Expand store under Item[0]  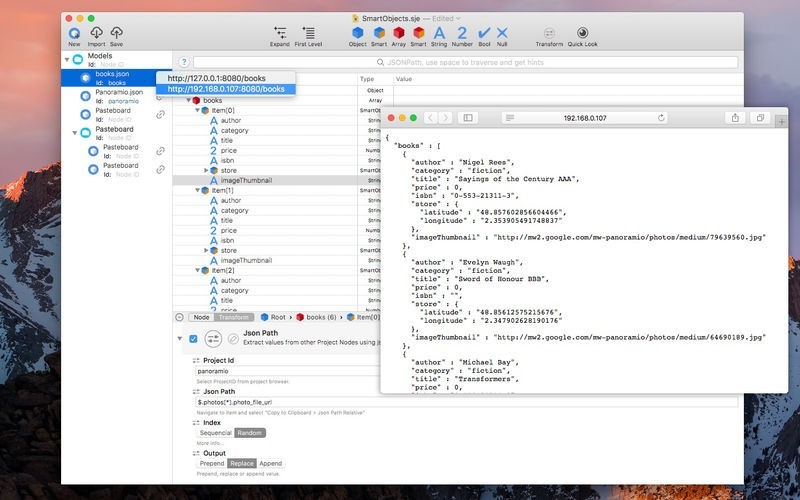tap(206, 170)
